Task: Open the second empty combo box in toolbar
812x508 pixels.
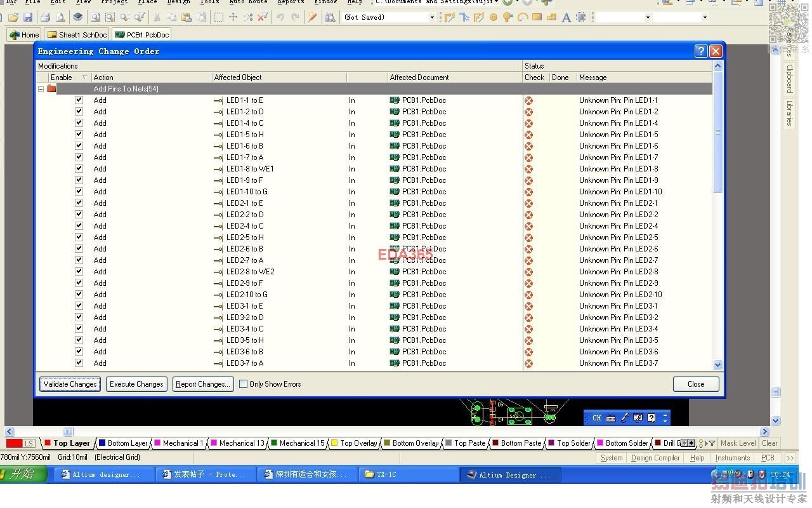Action: pos(705,17)
